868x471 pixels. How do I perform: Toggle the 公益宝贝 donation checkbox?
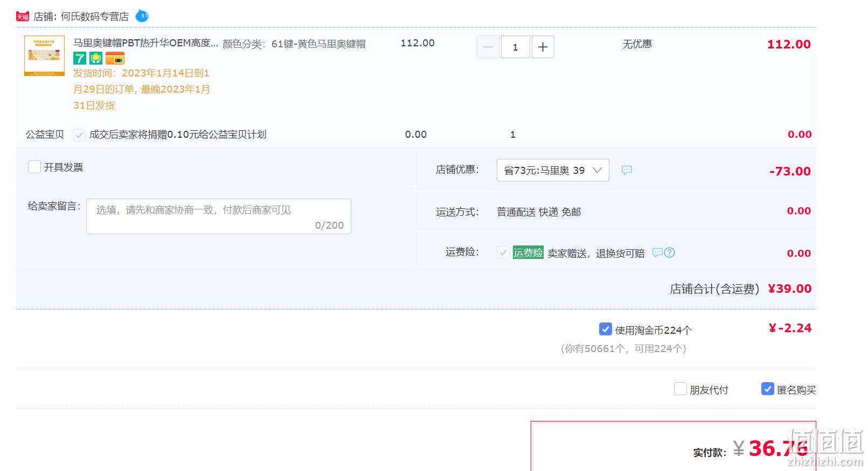79,135
